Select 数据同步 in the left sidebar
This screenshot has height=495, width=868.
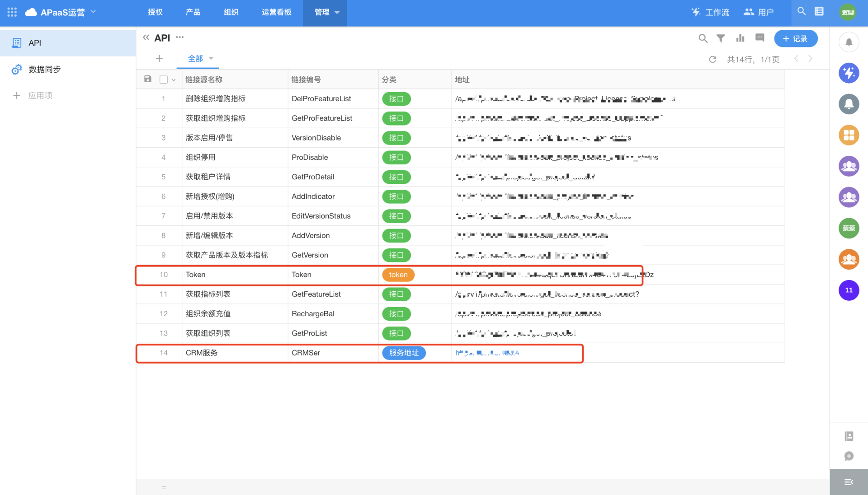(x=44, y=69)
